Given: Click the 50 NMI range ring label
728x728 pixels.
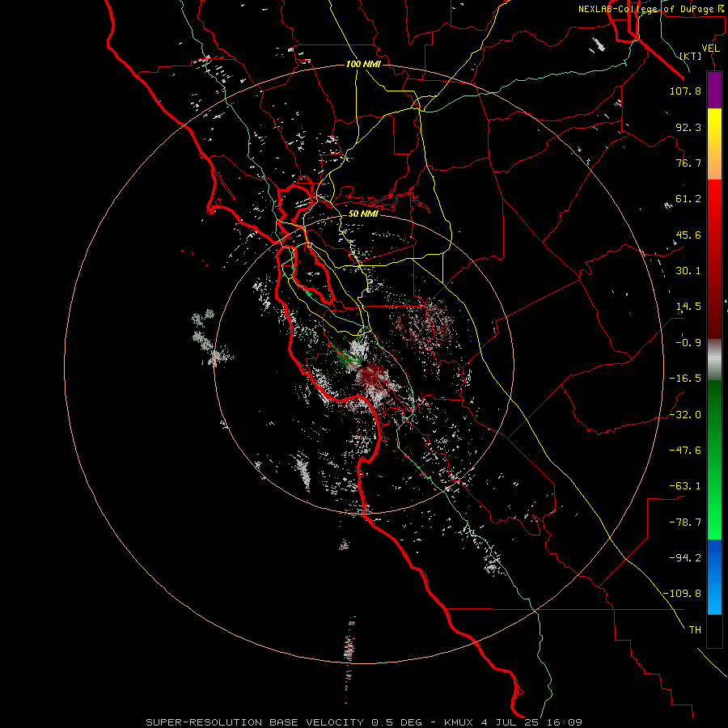Looking at the screenshot, I should click(x=363, y=214).
